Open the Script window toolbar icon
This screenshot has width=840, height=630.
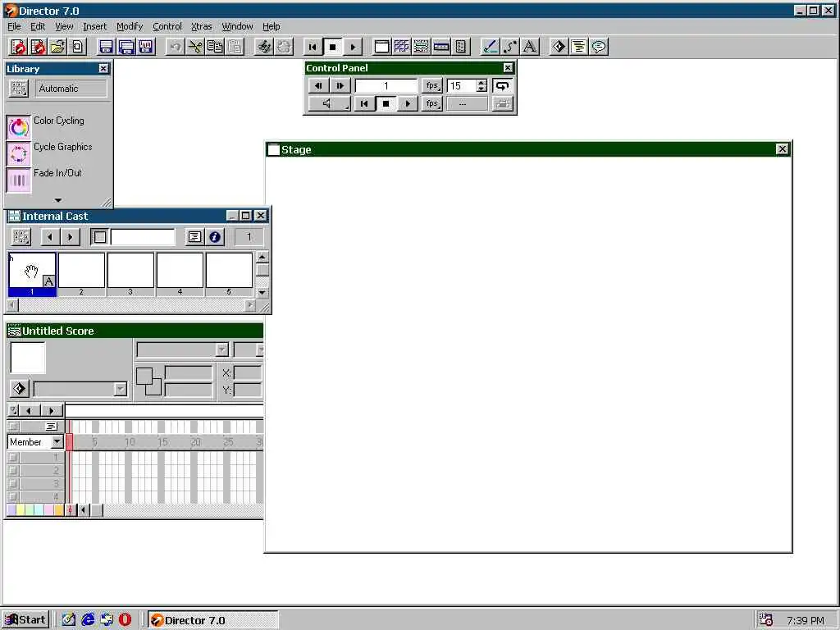(578, 47)
